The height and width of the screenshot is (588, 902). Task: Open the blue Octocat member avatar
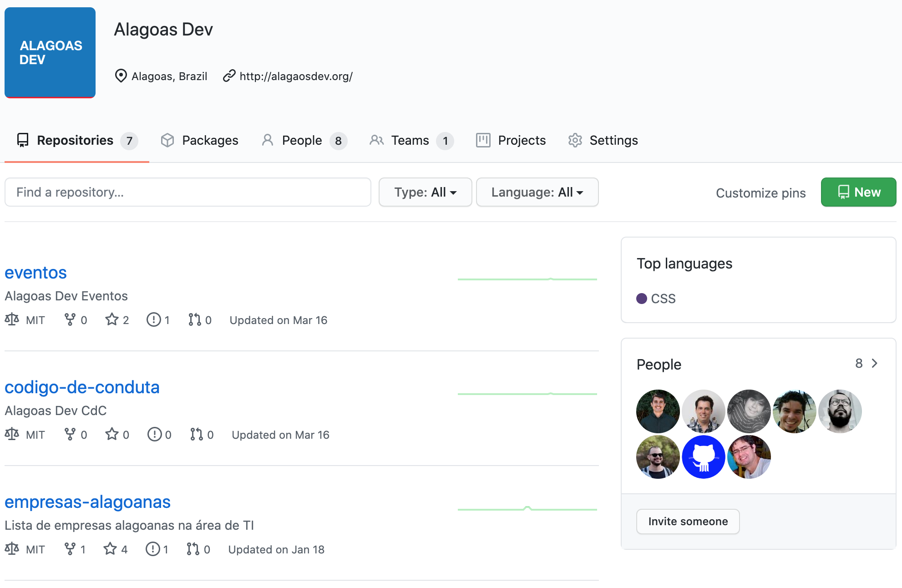704,457
